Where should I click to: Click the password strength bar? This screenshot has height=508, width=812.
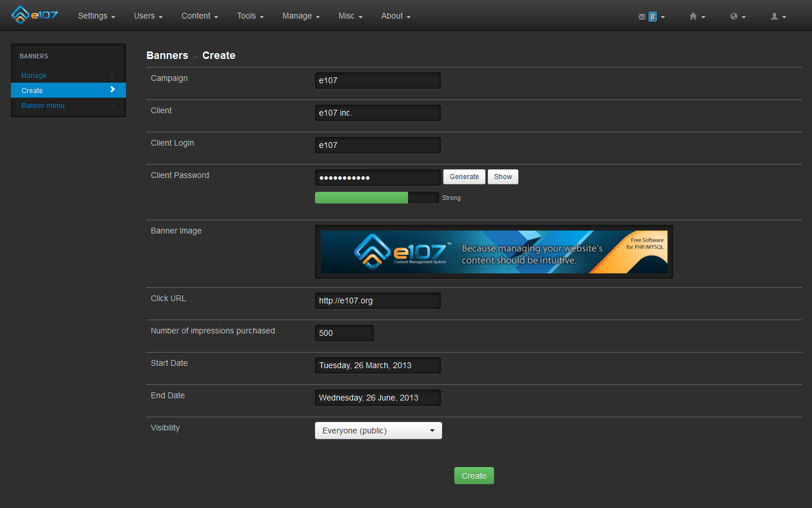[377, 198]
